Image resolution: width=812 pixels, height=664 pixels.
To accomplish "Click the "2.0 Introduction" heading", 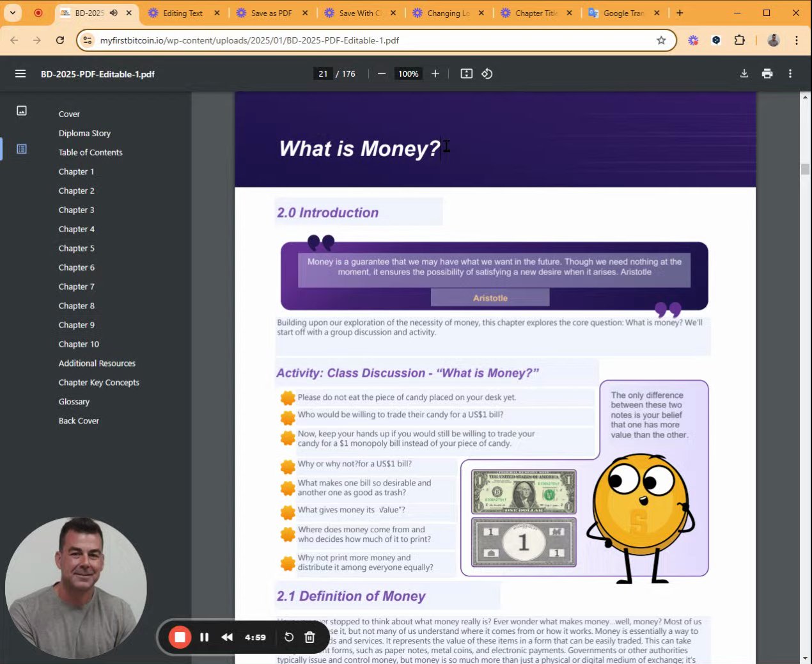I will 327,212.
